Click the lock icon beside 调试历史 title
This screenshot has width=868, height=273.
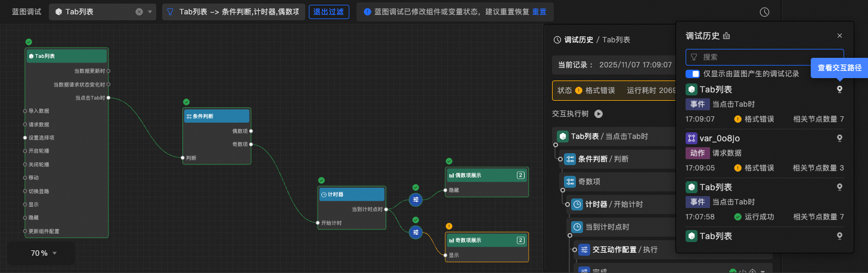(726, 36)
